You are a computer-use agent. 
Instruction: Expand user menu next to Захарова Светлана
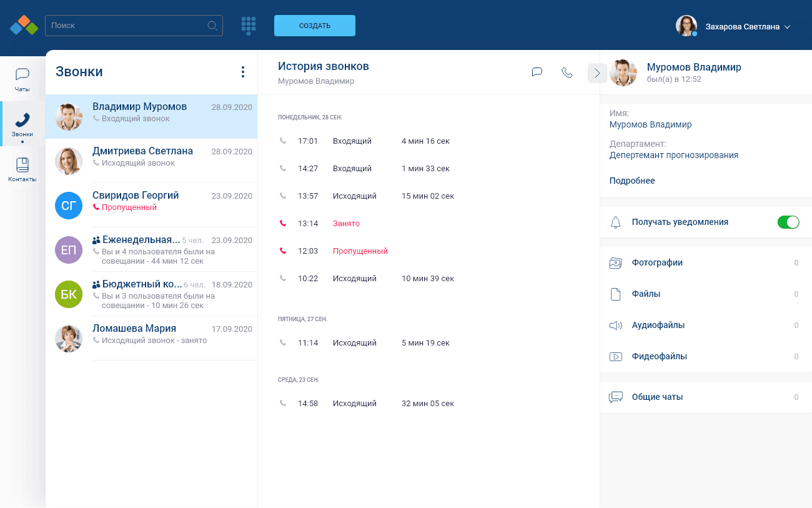[x=787, y=27]
